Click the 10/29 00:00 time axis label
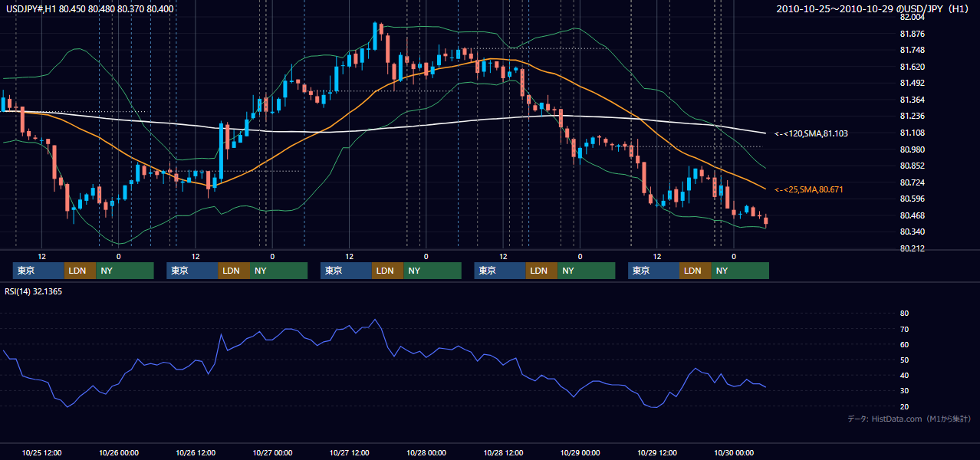 coord(580,452)
